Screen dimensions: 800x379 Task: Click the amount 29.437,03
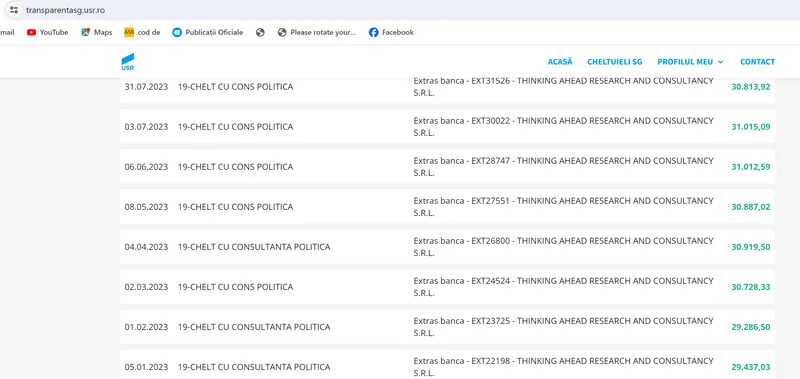[751, 367]
